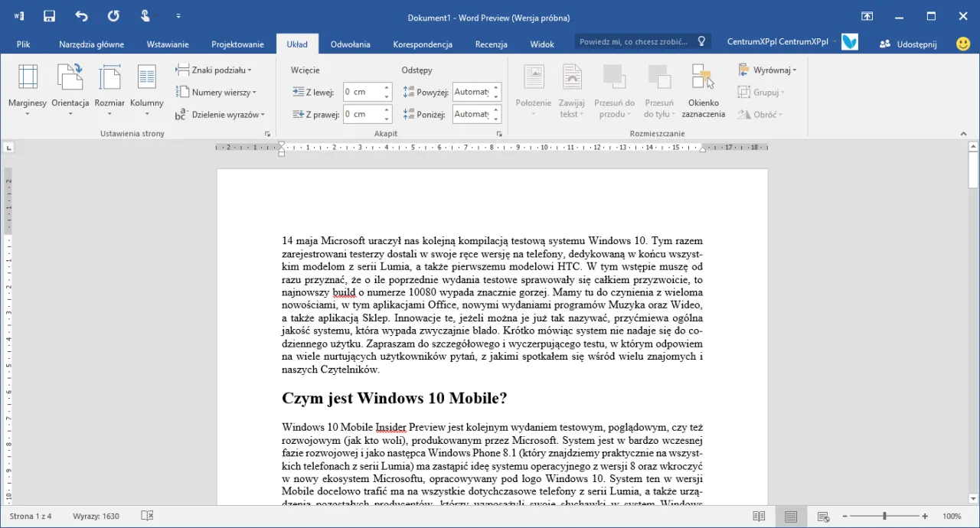Click the proofing/spell check status icon

point(148,517)
